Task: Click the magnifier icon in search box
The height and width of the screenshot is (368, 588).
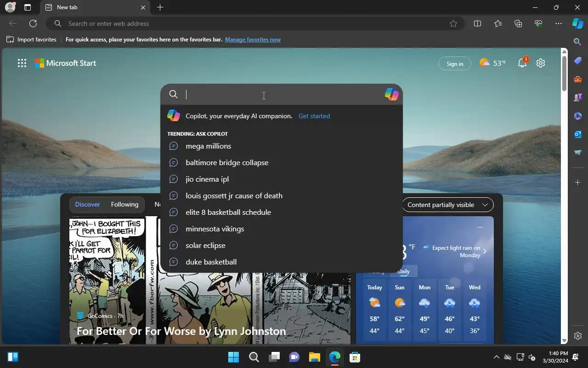Action: pyautogui.click(x=173, y=94)
